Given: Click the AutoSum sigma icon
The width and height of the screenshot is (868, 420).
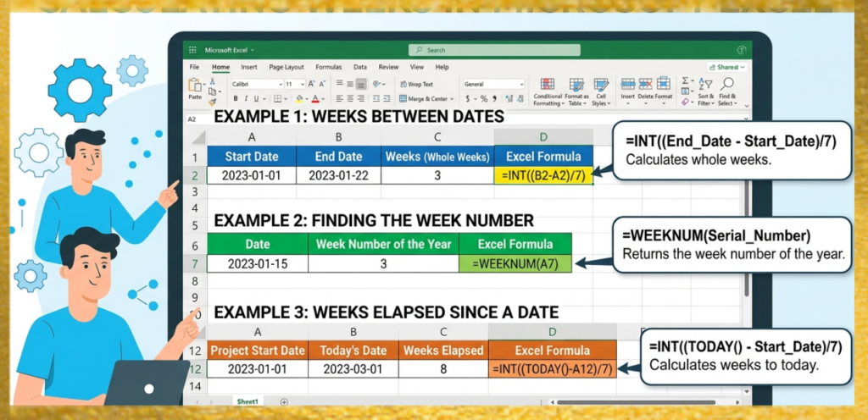Looking at the screenshot, I should tap(685, 80).
